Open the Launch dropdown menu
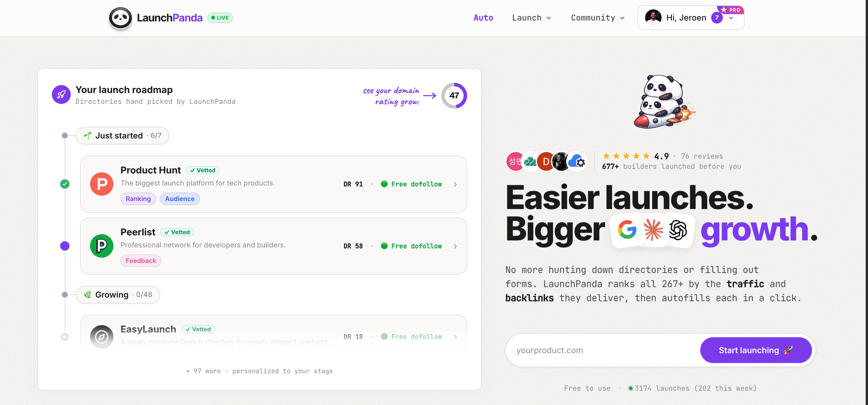 pos(531,18)
